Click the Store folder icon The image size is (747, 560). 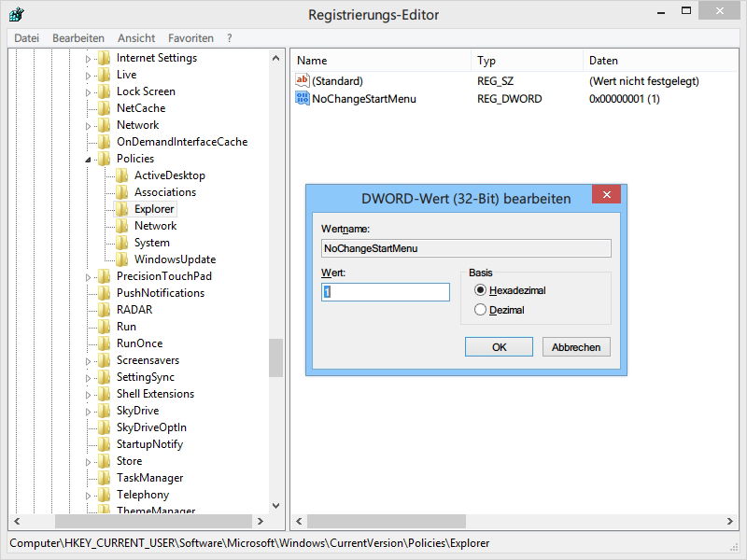[104, 461]
